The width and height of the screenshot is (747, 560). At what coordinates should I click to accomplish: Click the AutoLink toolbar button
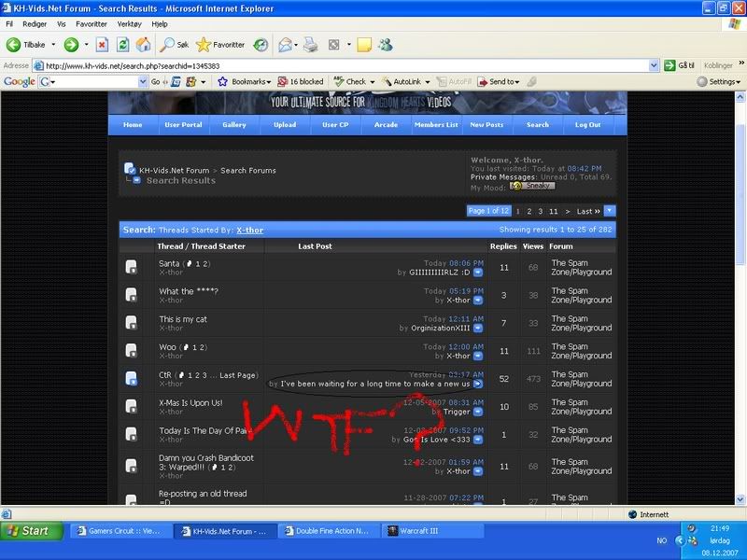402,81
